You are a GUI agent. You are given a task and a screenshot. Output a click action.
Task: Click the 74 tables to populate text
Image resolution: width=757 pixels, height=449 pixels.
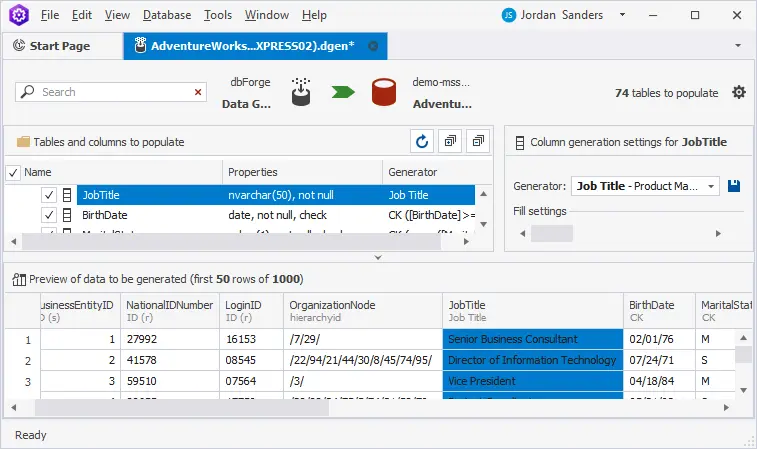point(666,93)
